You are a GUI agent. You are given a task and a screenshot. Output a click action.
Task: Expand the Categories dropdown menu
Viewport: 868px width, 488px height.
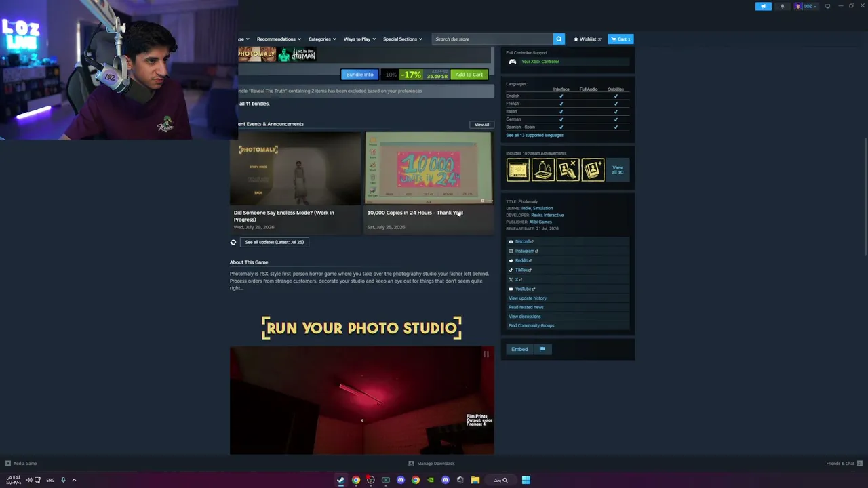[321, 39]
